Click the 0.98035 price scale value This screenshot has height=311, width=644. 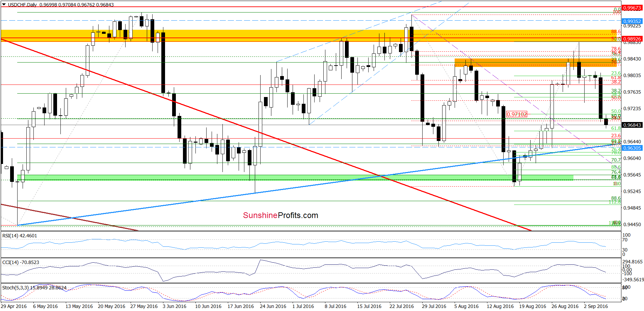pyautogui.click(x=632, y=75)
